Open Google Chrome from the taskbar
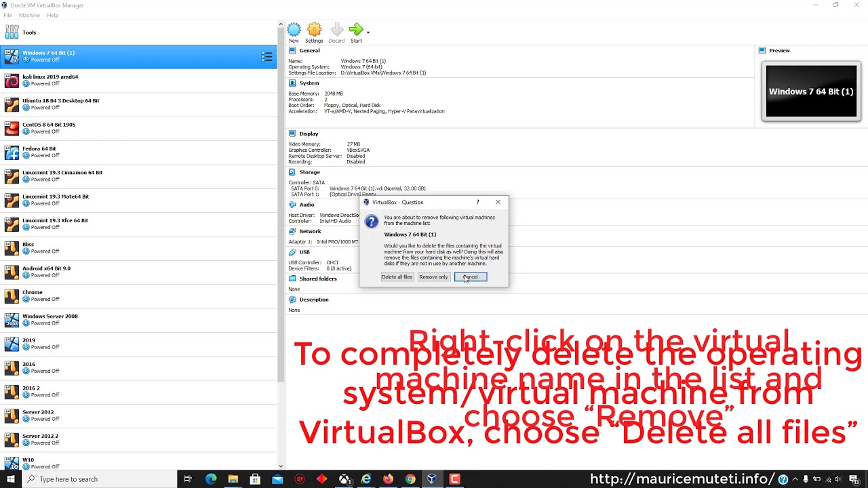This screenshot has height=488, width=868. (410, 479)
